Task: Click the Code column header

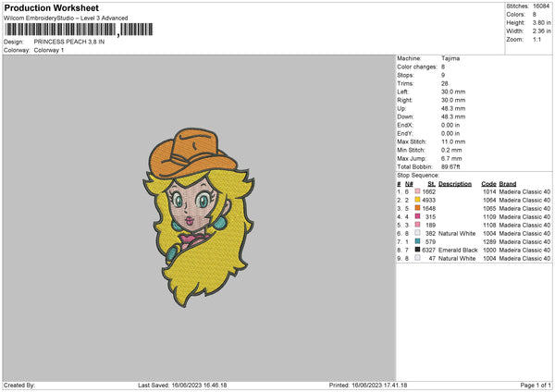Action: pos(488,184)
